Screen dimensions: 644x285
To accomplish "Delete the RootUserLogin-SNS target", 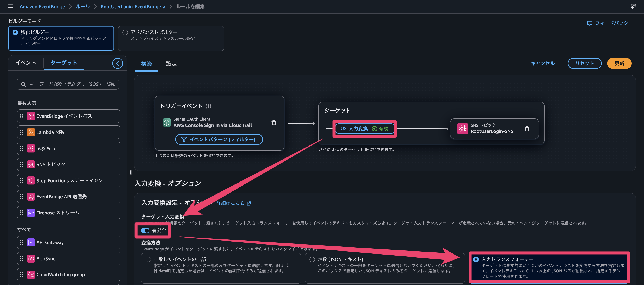I will [x=527, y=129].
